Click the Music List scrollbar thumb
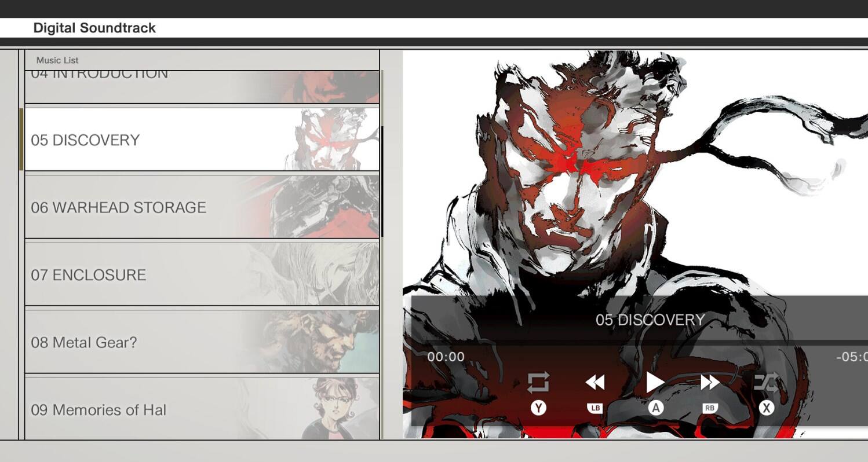 tap(382, 181)
